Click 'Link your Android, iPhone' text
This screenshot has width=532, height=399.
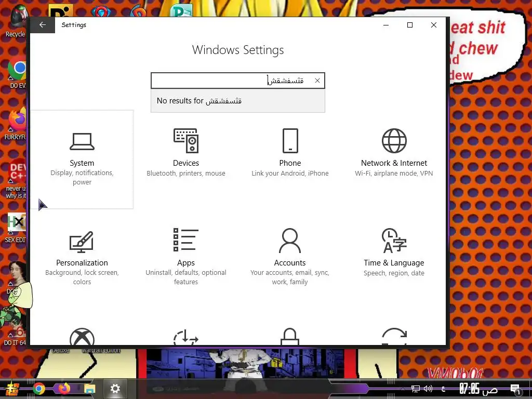290,174
